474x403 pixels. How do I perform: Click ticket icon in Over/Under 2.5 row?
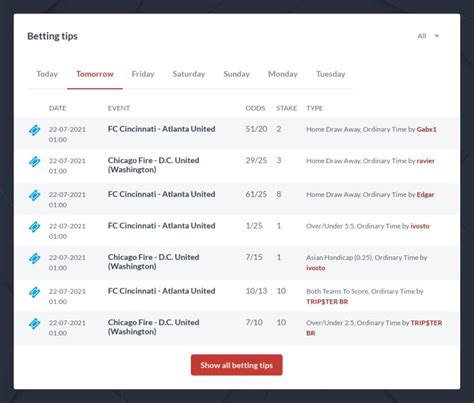click(x=34, y=324)
